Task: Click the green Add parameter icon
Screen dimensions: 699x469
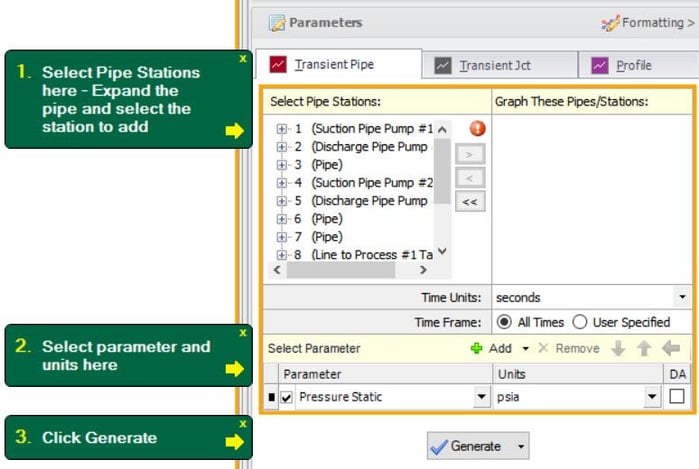Action: 477,348
